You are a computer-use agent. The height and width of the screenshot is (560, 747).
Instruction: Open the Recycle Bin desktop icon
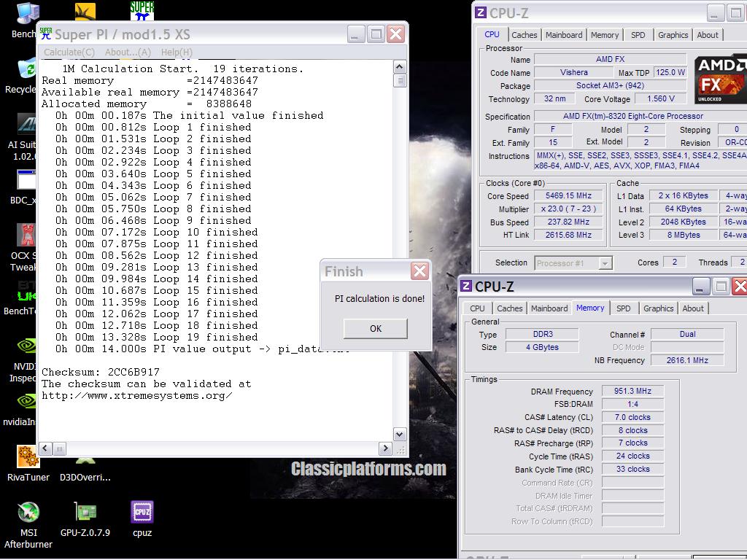(x=21, y=76)
